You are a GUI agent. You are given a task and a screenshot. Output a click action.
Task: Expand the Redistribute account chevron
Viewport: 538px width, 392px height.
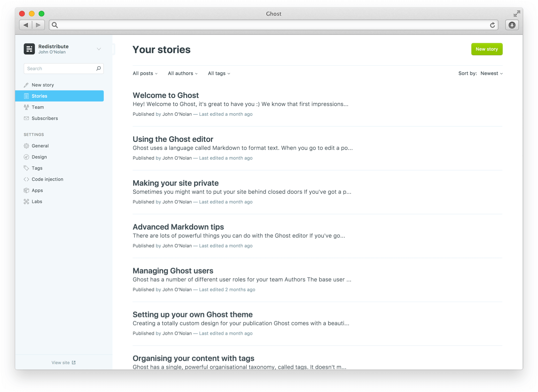[x=99, y=49]
